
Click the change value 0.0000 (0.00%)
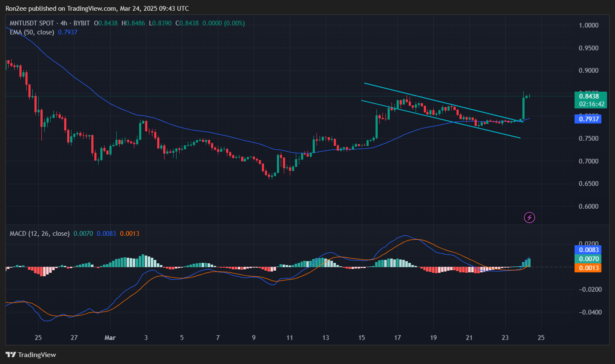(x=224, y=23)
